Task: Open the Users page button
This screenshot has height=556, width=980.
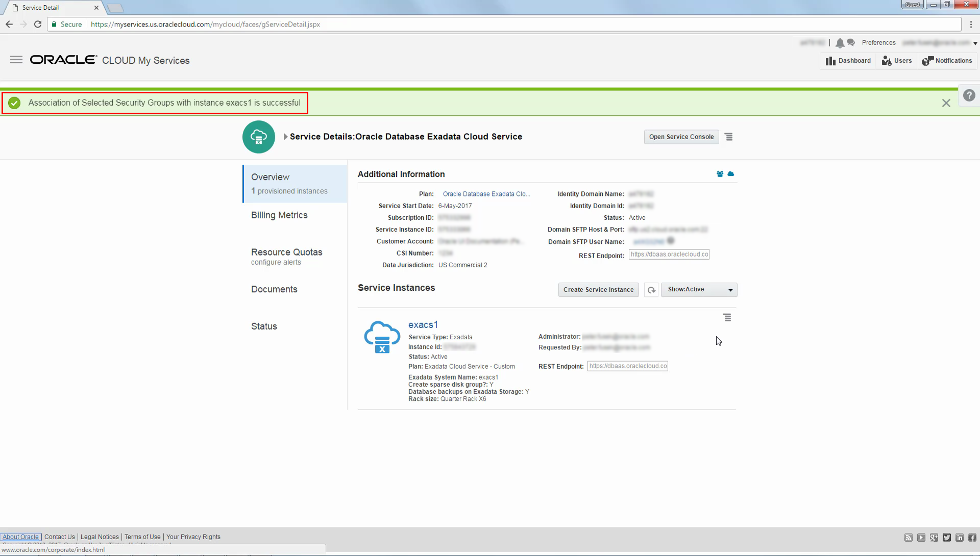Action: point(897,61)
